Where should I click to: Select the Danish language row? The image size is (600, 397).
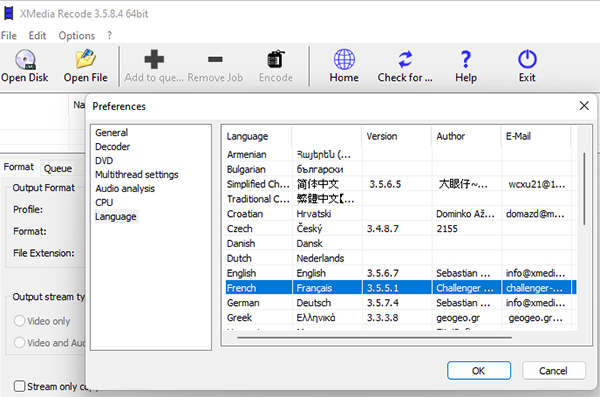tap(401, 243)
